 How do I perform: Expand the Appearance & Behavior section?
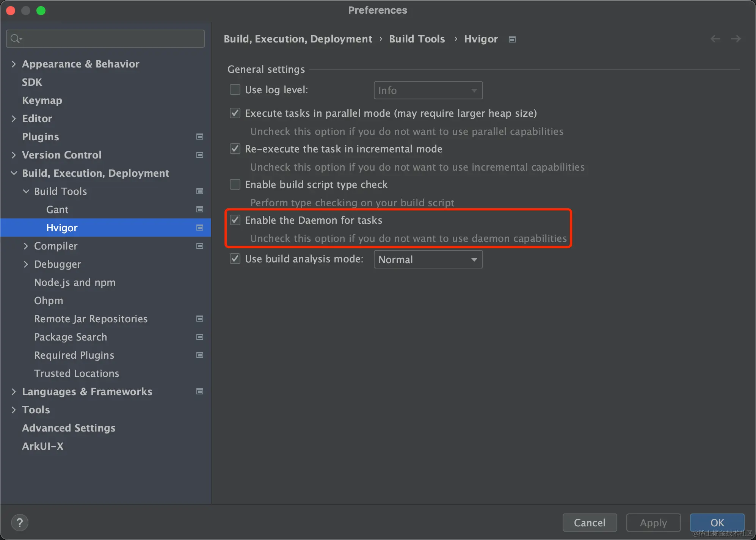[14, 64]
